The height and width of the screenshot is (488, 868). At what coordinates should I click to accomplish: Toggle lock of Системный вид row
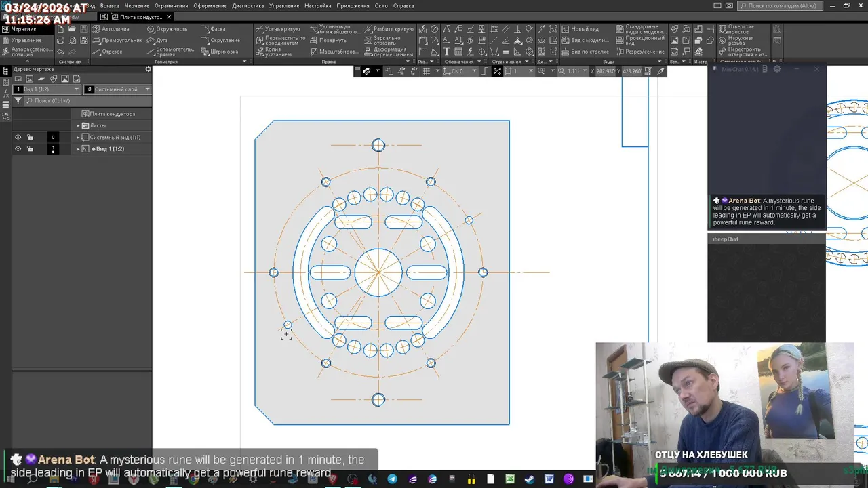(31, 137)
